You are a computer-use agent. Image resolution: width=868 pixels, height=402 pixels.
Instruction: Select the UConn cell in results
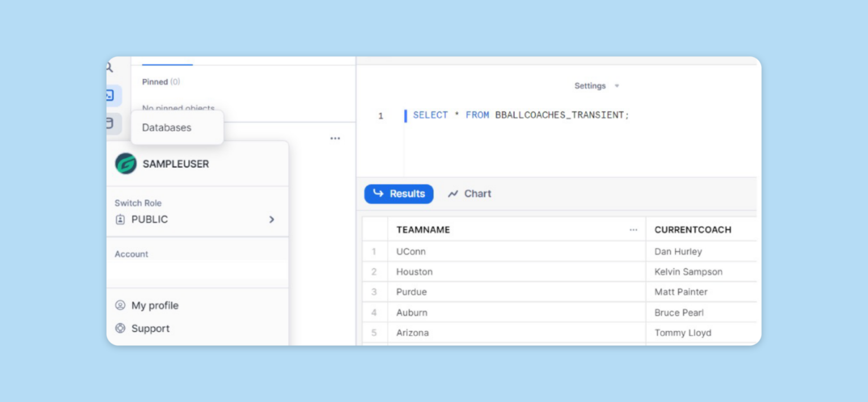pyautogui.click(x=411, y=251)
